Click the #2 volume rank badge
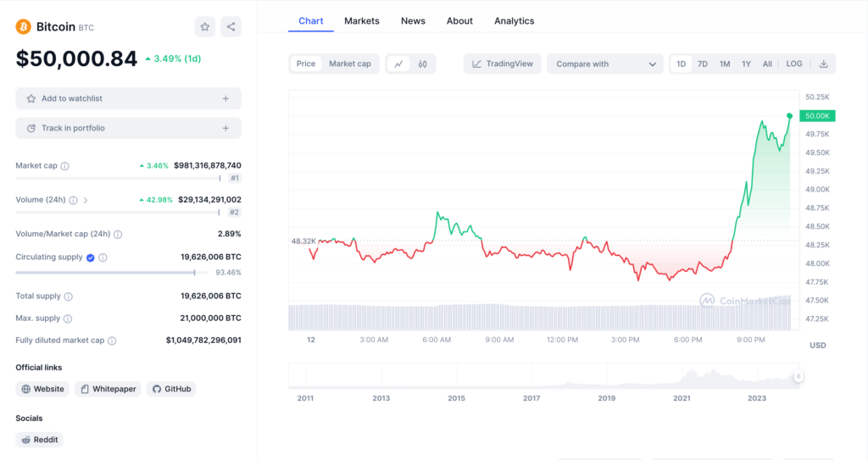Viewport: 868px width, 460px height. (235, 213)
